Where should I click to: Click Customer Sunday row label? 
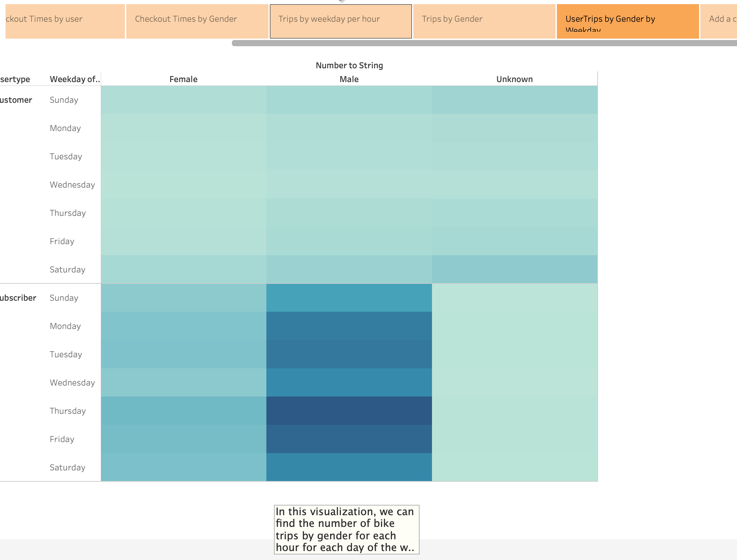click(64, 100)
